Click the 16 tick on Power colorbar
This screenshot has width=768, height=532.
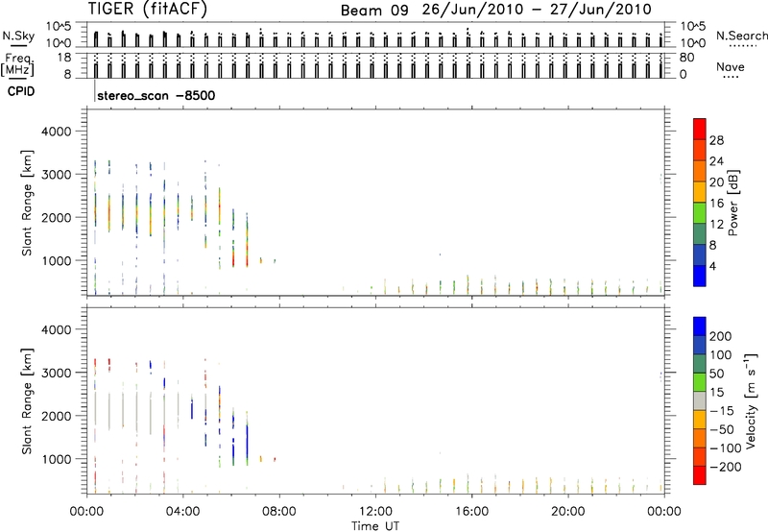pyautogui.click(x=716, y=204)
